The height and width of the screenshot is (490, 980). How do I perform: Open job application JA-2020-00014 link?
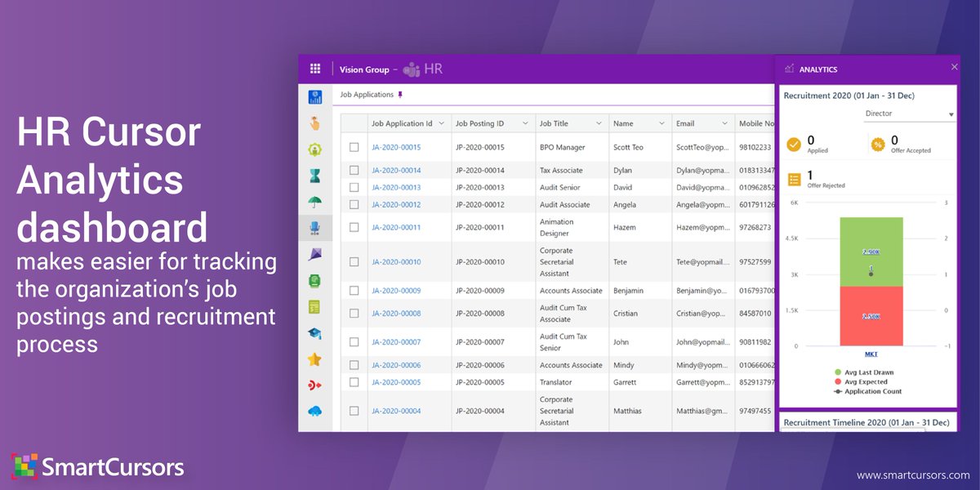[396, 171]
